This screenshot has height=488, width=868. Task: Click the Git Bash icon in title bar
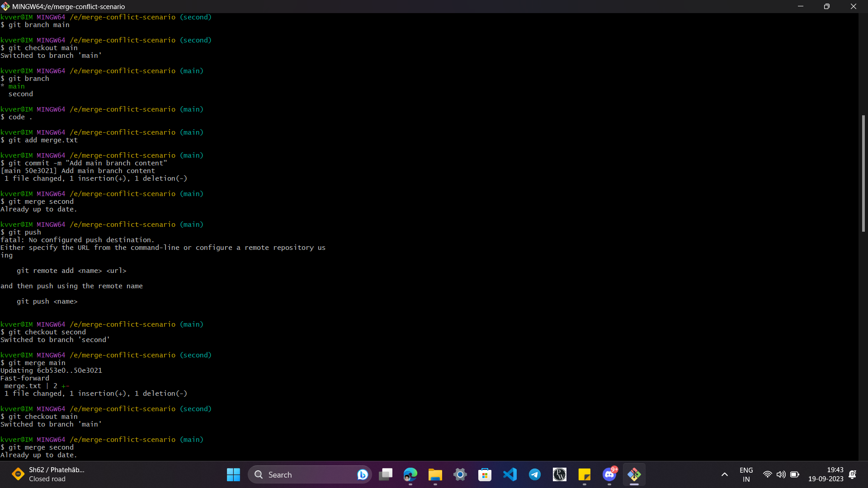click(5, 6)
